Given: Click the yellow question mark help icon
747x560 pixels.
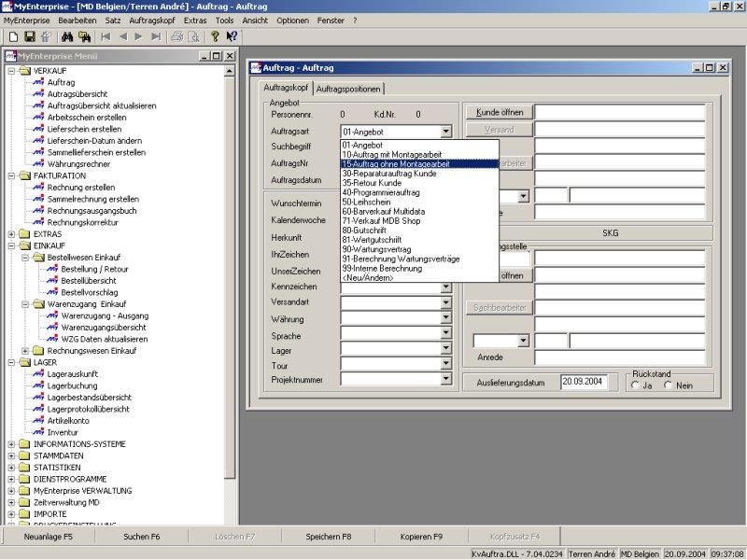Looking at the screenshot, I should click(x=215, y=36).
